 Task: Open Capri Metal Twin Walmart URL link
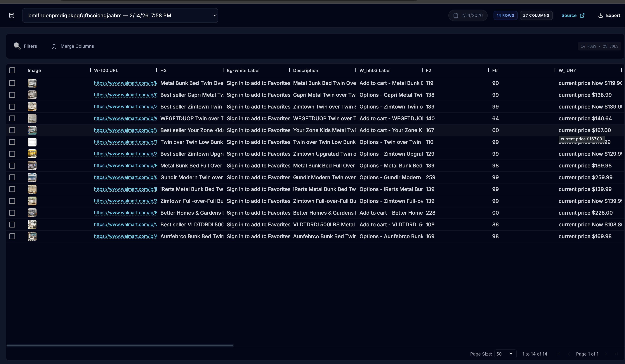pyautogui.click(x=126, y=95)
